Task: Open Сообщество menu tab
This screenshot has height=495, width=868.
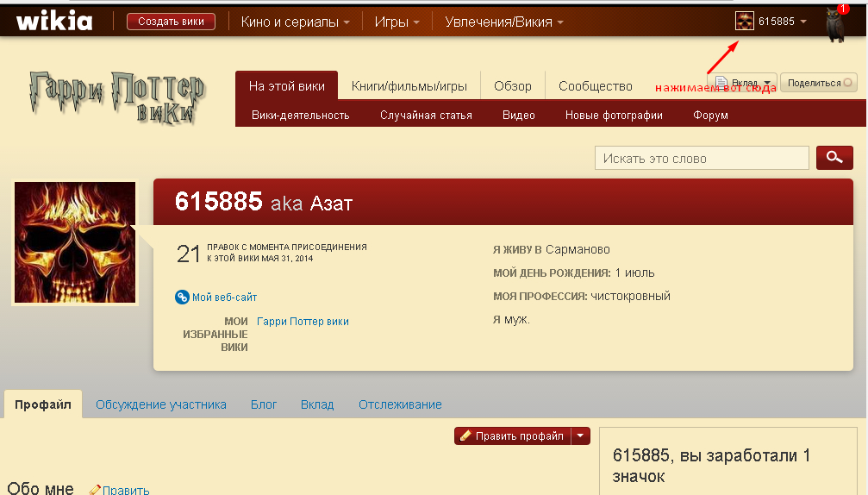Action: pyautogui.click(x=595, y=86)
